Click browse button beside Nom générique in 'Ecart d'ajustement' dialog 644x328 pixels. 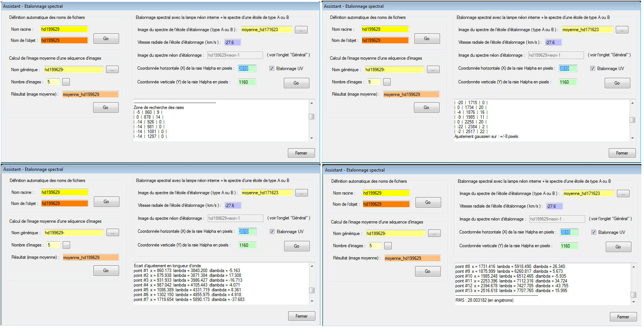point(112,233)
